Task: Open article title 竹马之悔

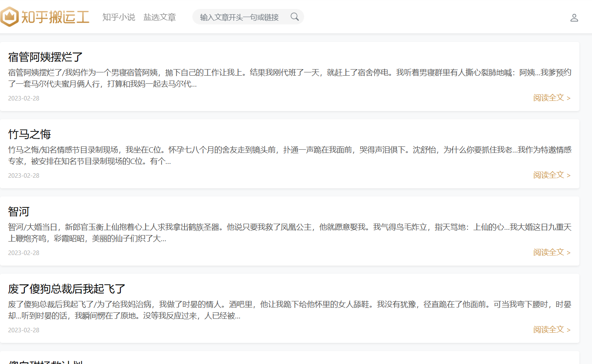Action: (30, 134)
